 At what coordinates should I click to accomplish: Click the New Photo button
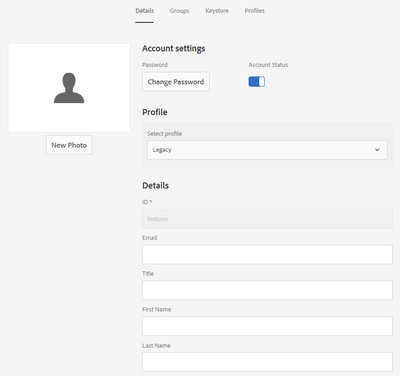coord(69,145)
